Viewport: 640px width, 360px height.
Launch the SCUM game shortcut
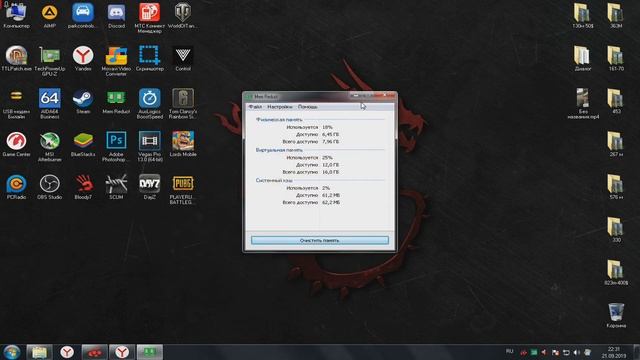coord(116,187)
